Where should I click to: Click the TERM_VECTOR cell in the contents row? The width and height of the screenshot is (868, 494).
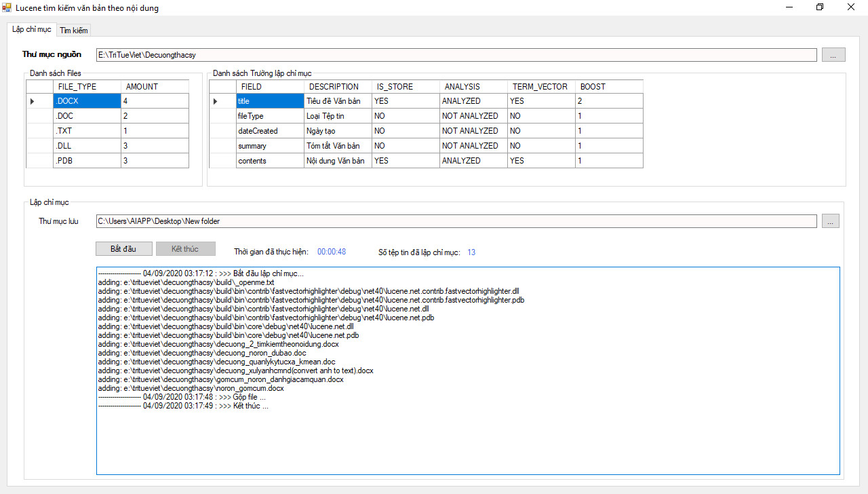[542, 161]
